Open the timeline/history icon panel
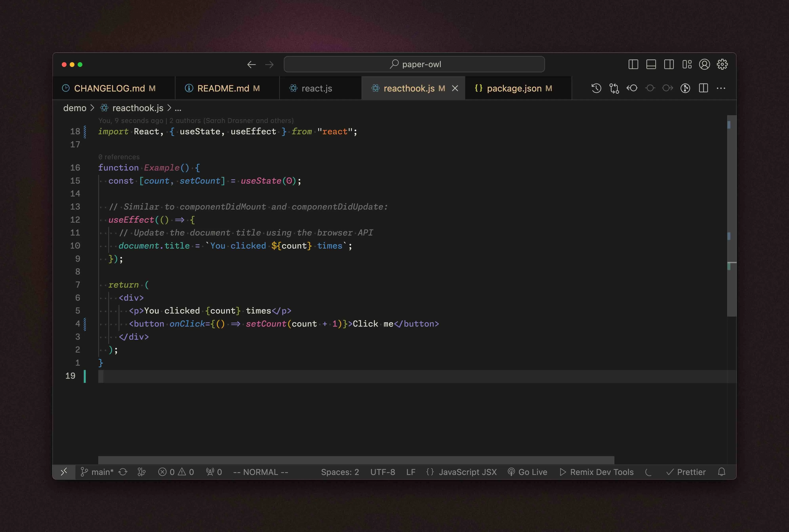 pyautogui.click(x=596, y=88)
